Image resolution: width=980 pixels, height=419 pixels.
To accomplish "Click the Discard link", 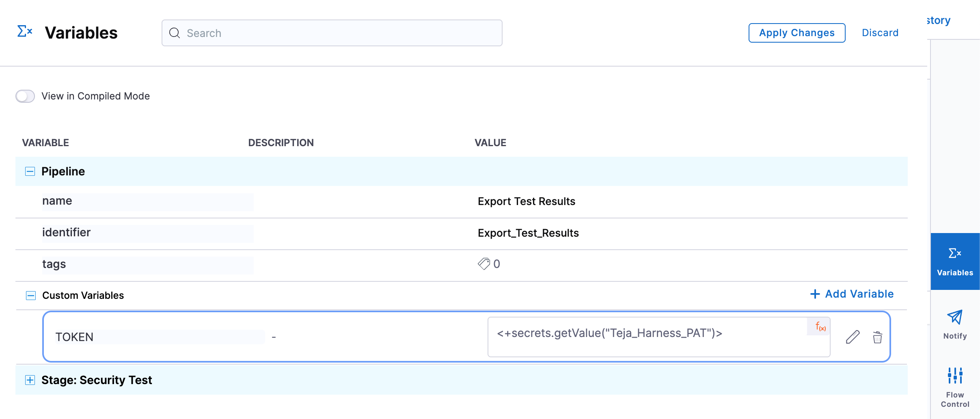I will point(880,33).
